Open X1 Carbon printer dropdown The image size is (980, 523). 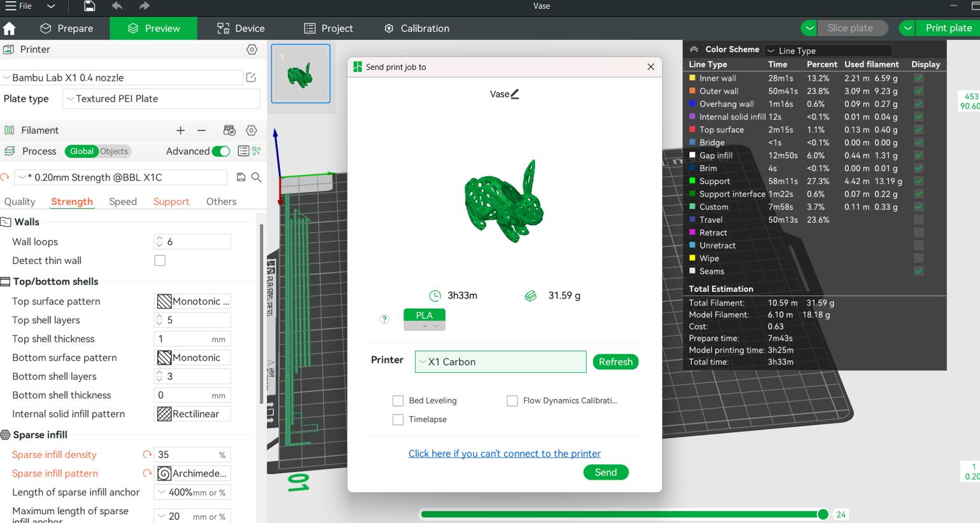pos(500,362)
